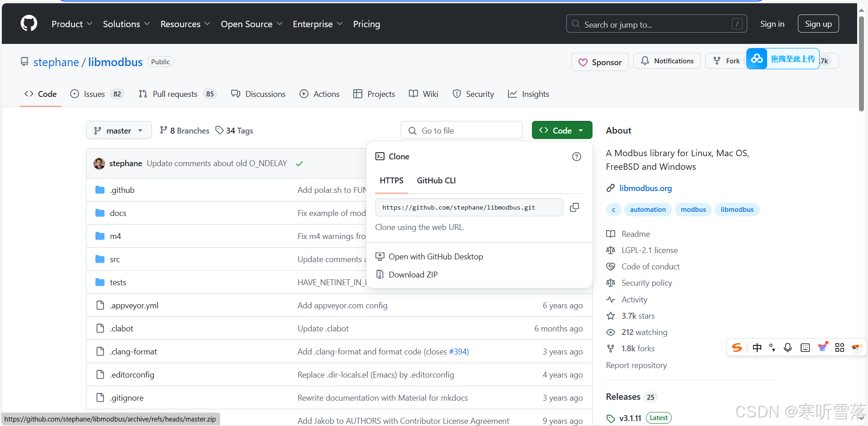Click the Baidu cloud upload icon

click(757, 59)
